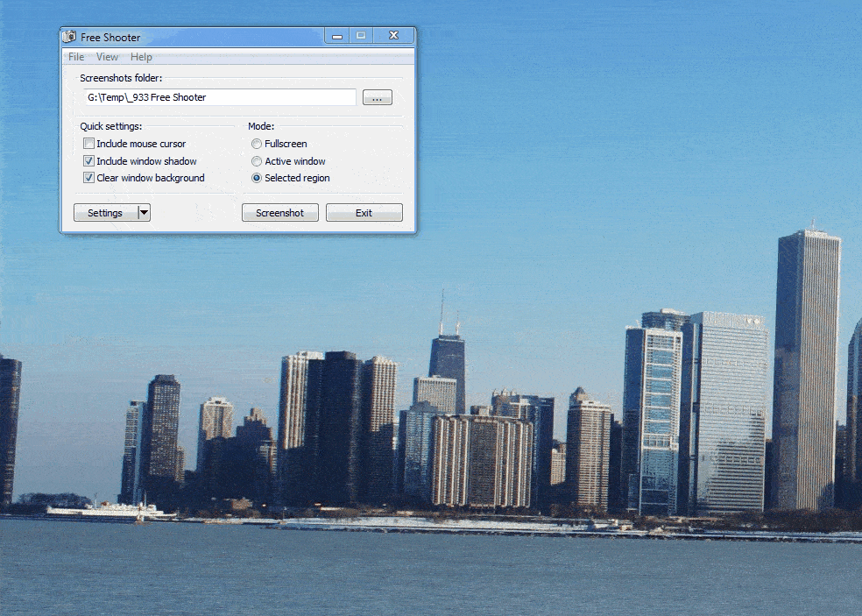Click the Screenshots folder path field
Viewport: 862px width, 616px height.
pos(220,97)
